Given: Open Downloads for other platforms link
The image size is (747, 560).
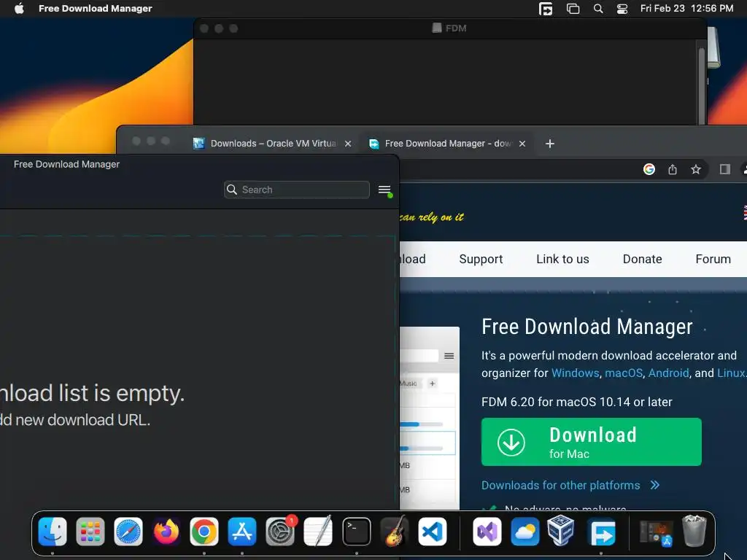Looking at the screenshot, I should tap(570, 485).
